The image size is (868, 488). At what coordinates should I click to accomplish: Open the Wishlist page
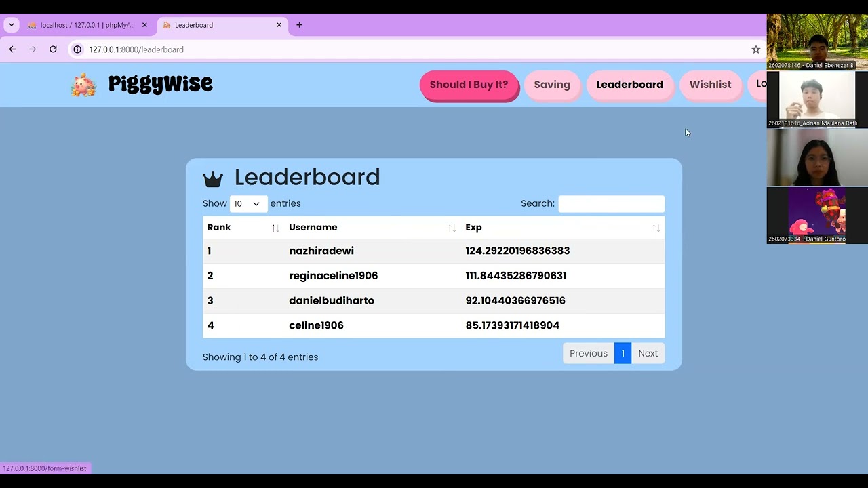tap(710, 85)
